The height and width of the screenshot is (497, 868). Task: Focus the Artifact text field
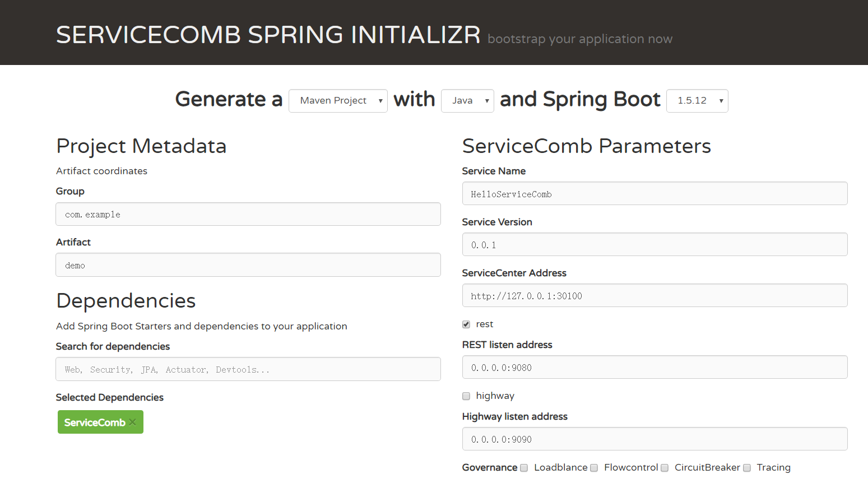tap(248, 265)
